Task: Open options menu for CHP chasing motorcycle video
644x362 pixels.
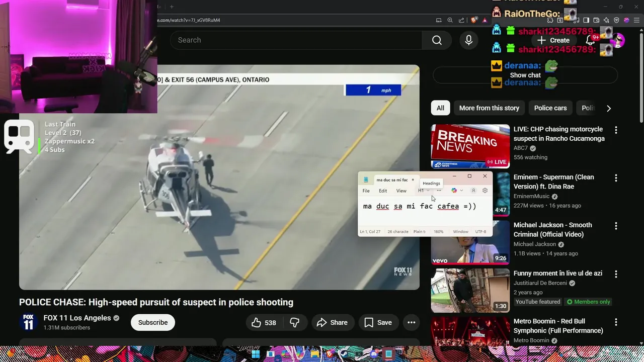Action: coord(616,130)
